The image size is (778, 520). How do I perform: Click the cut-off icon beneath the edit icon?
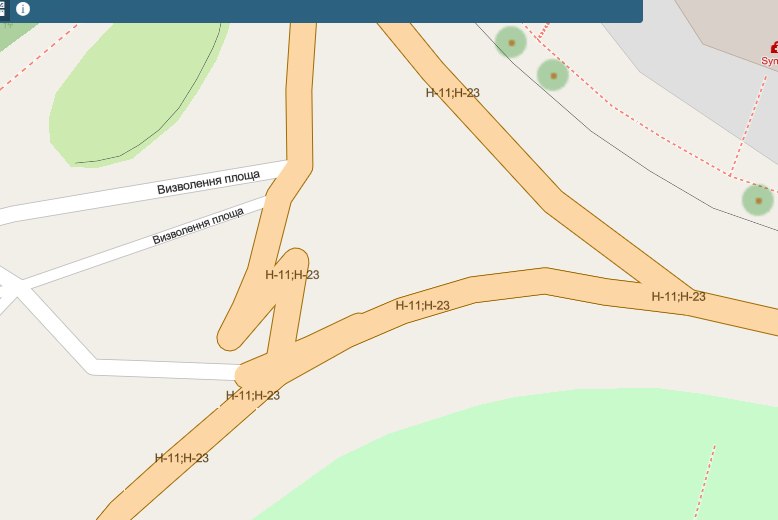point(2,12)
